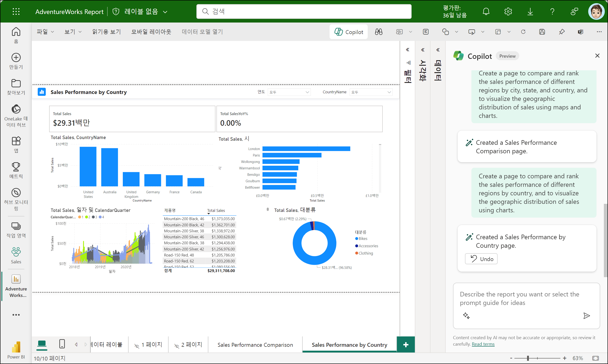This screenshot has width=608, height=364.
Task: Switch to mobile layout view toggle
Action: click(62, 344)
